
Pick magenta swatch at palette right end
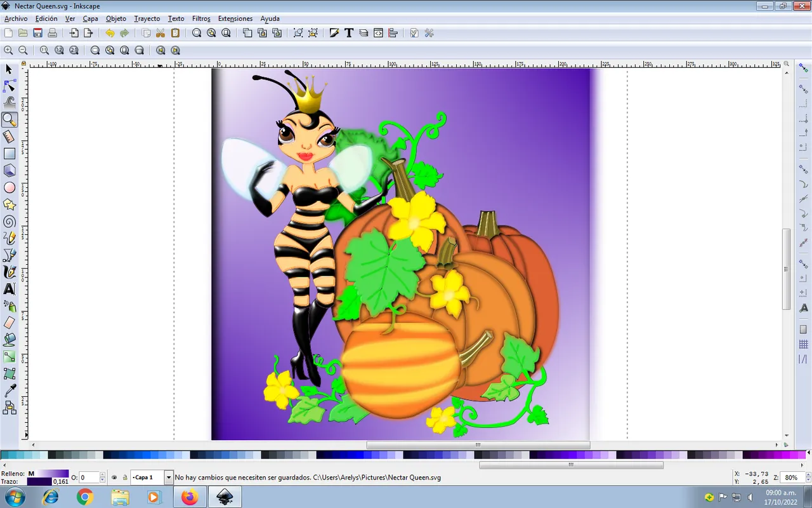click(802, 455)
